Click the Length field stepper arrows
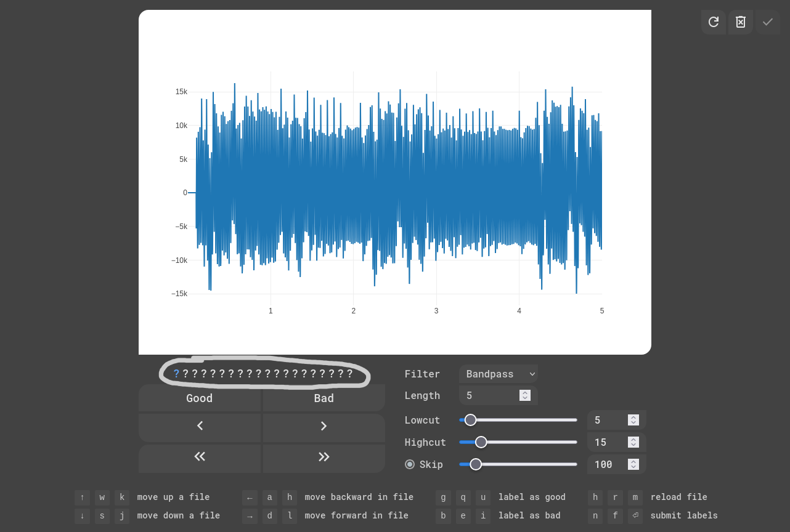790x532 pixels. (525, 395)
